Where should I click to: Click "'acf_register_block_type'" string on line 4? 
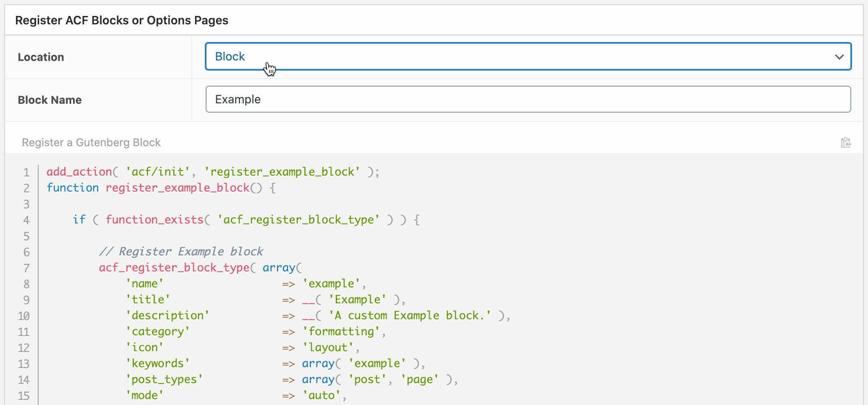coord(298,220)
